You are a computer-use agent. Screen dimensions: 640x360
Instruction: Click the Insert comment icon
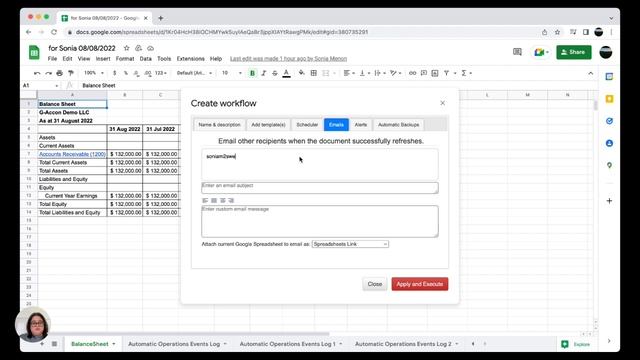point(424,73)
